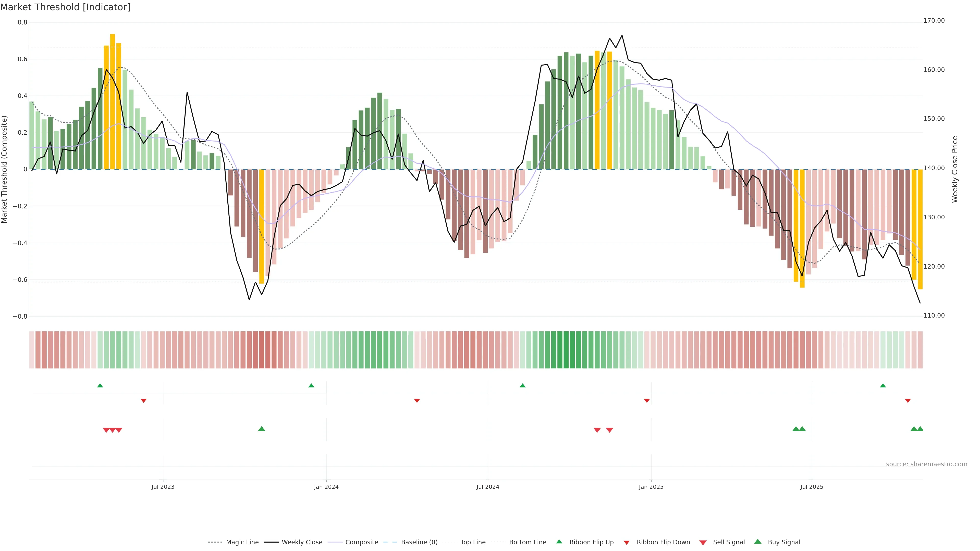The width and height of the screenshot is (980, 551).
Task: Click the buy signal marker near October 2023
Action: [261, 429]
